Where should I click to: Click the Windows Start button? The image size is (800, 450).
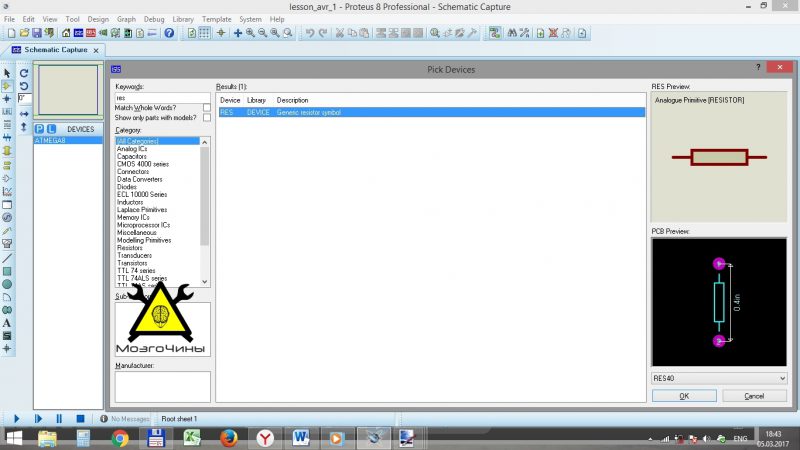14,438
